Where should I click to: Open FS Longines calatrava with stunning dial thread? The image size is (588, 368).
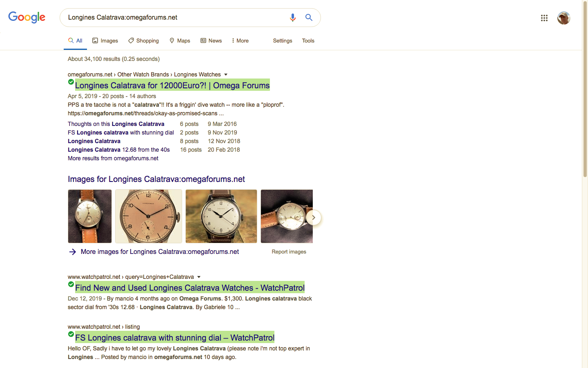121,132
